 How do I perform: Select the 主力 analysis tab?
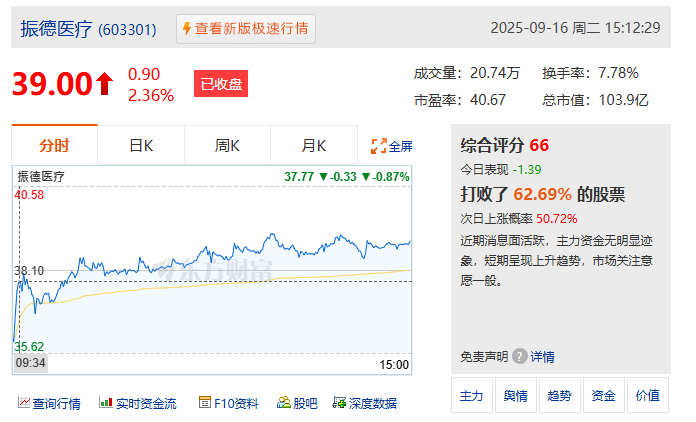click(x=471, y=395)
